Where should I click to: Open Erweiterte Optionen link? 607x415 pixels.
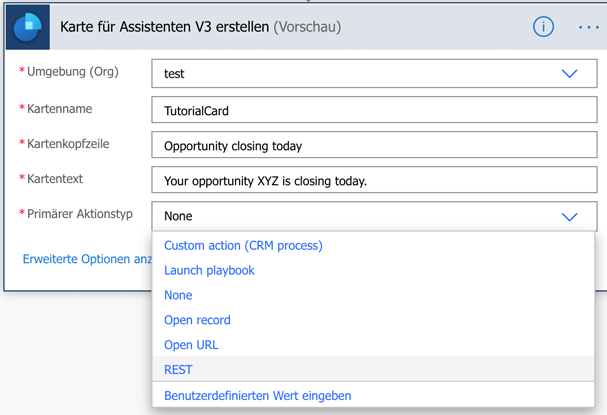(87, 259)
